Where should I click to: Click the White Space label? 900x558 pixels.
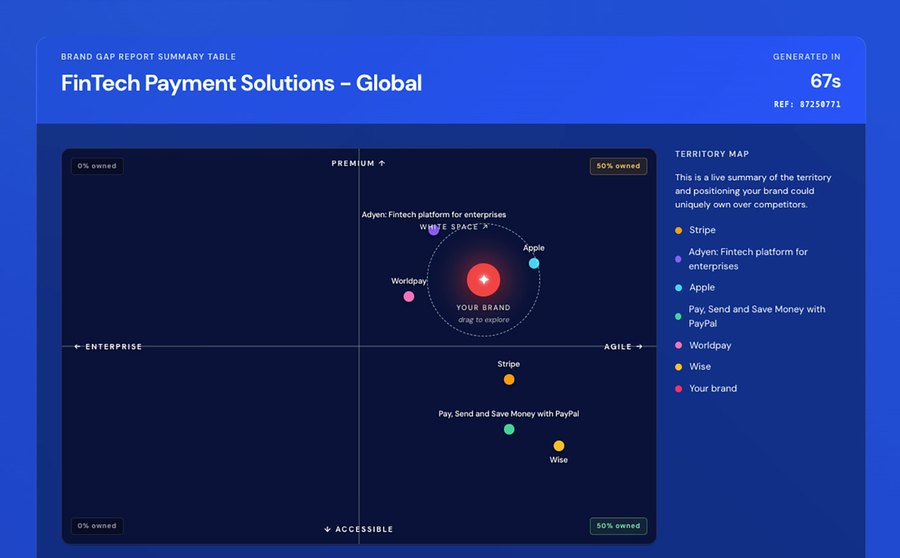454,227
